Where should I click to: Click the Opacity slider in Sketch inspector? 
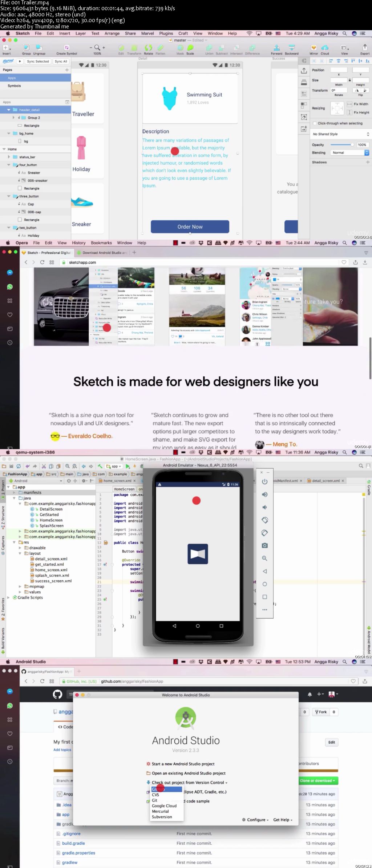click(341, 145)
